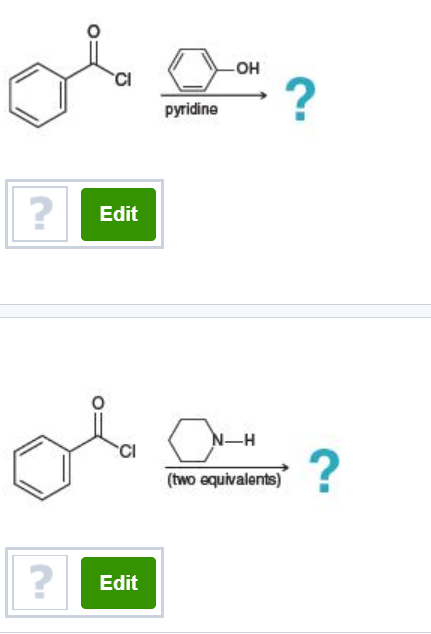This screenshot has height=634, width=431.
Task: Select the phenol reagent structure
Action: [x=214, y=69]
